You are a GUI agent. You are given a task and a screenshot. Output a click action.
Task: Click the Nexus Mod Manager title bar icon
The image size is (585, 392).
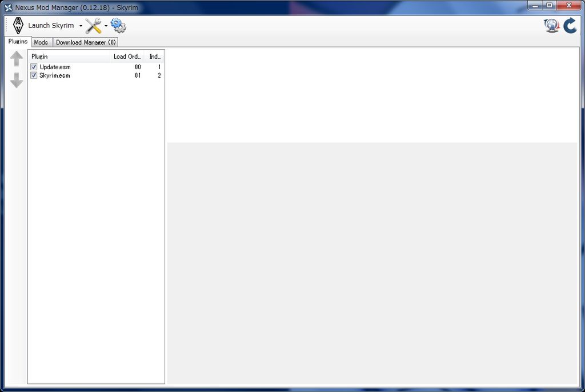click(x=8, y=7)
